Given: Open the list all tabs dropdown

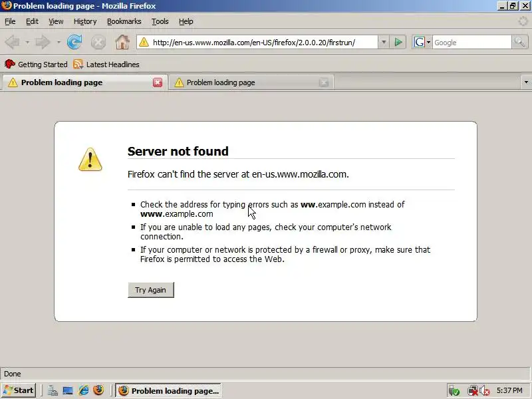Looking at the screenshot, I should (x=526, y=82).
